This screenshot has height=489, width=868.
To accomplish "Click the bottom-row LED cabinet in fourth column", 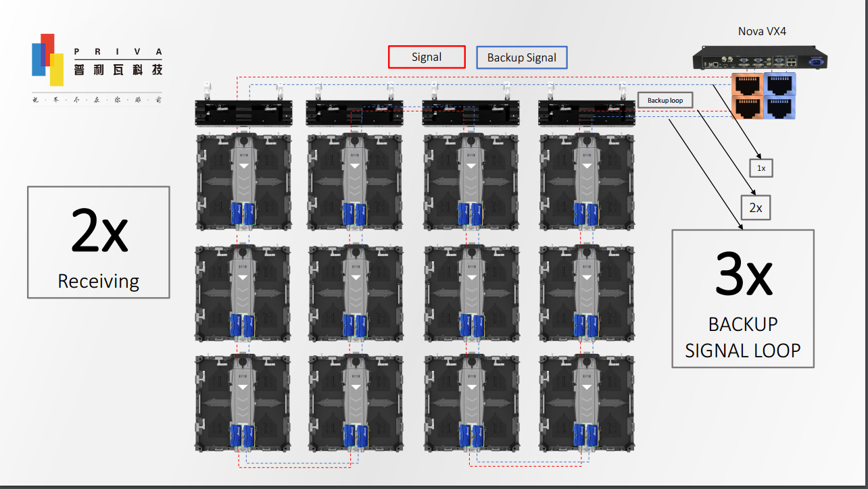I will (587, 403).
